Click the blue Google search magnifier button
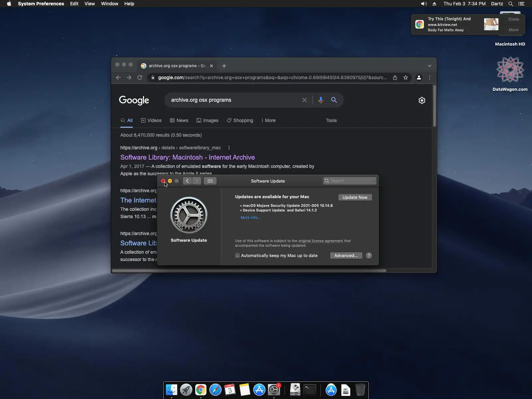The height and width of the screenshot is (399, 532). coord(334,100)
